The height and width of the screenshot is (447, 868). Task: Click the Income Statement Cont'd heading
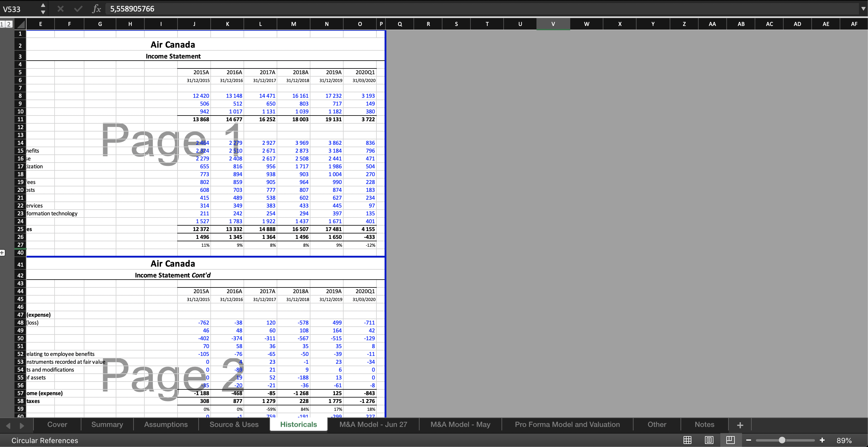pyautogui.click(x=172, y=275)
